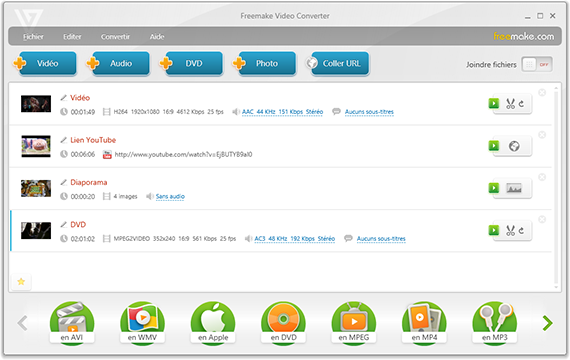Choose the en Apple conversion icon
This screenshot has width=570, height=360.
213,322
